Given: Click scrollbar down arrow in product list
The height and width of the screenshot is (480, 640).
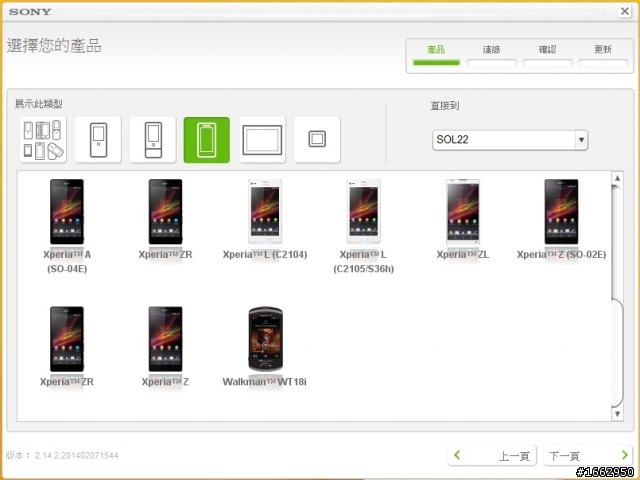Looking at the screenshot, I should pyautogui.click(x=617, y=414).
